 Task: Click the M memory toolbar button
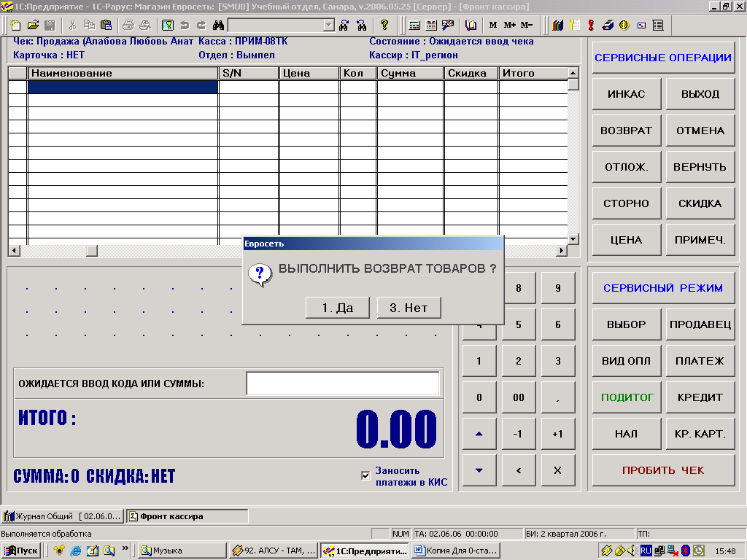coord(493,26)
